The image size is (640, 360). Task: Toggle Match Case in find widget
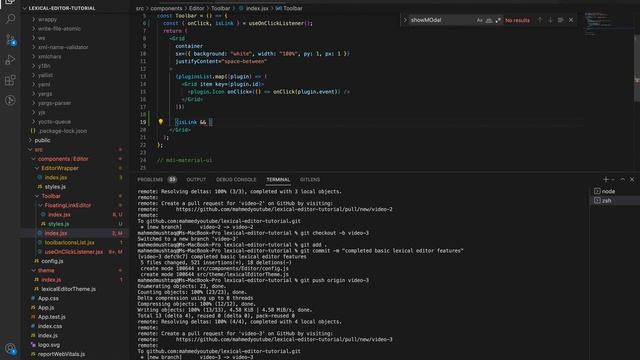pos(480,20)
